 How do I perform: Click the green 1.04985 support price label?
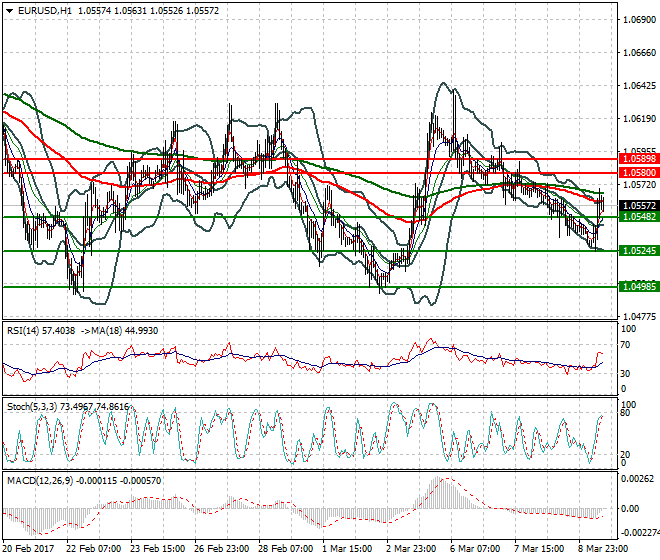[x=639, y=287]
